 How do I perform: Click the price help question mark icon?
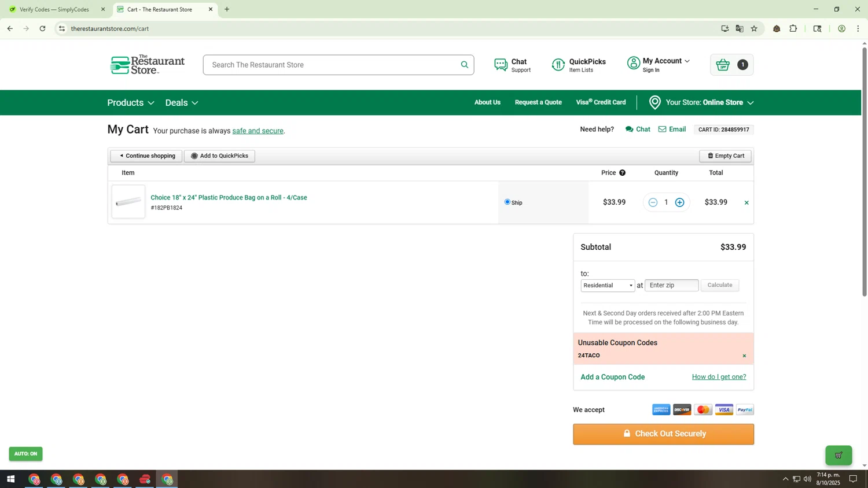click(x=622, y=173)
